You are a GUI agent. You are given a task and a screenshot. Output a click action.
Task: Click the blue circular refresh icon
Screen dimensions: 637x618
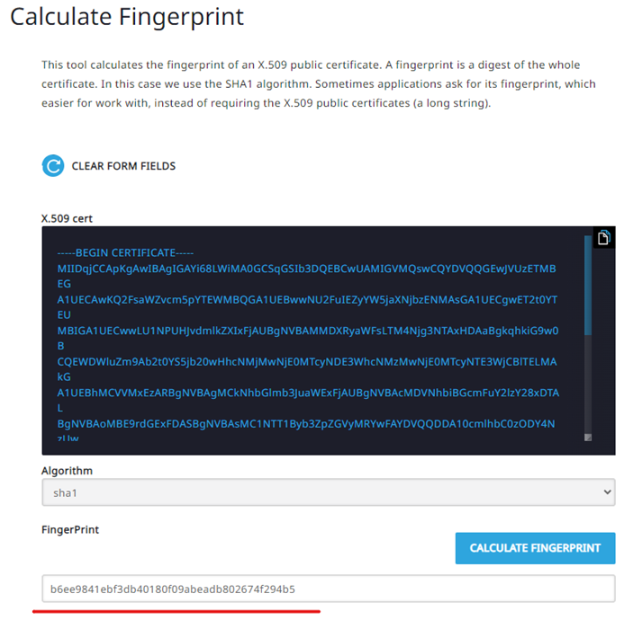(53, 166)
